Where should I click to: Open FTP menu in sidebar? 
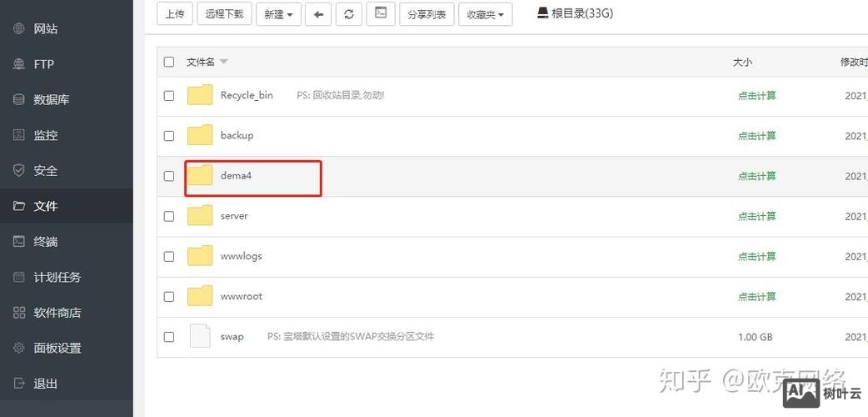point(67,64)
